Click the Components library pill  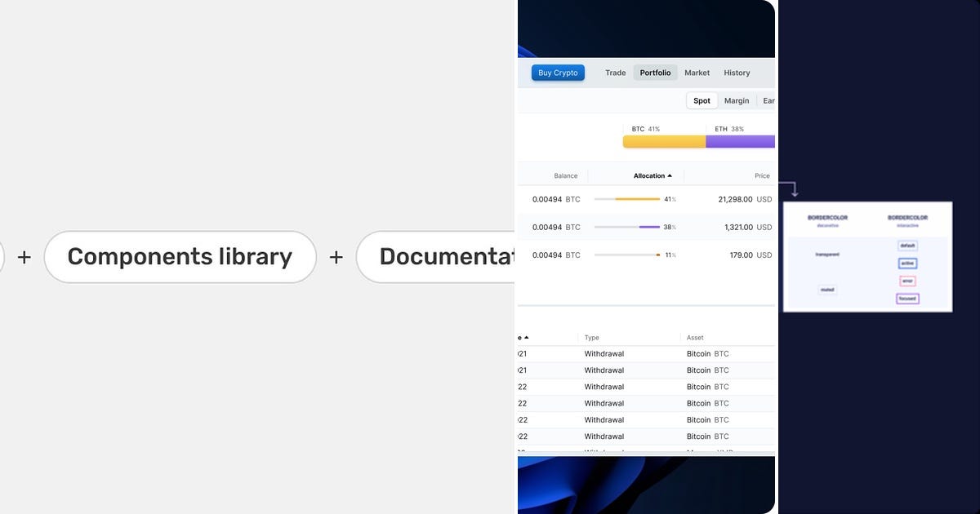tap(180, 256)
